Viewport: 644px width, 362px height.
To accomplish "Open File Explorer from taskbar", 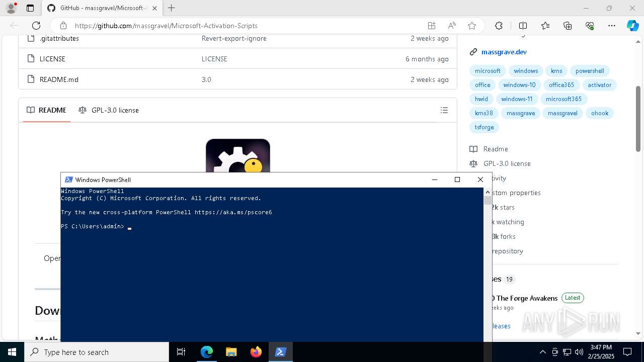I will 231,352.
